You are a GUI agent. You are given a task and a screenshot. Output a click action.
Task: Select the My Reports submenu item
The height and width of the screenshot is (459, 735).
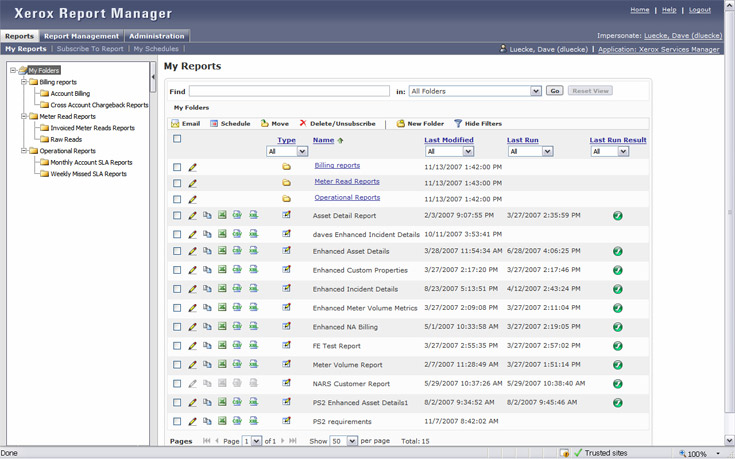tap(26, 49)
